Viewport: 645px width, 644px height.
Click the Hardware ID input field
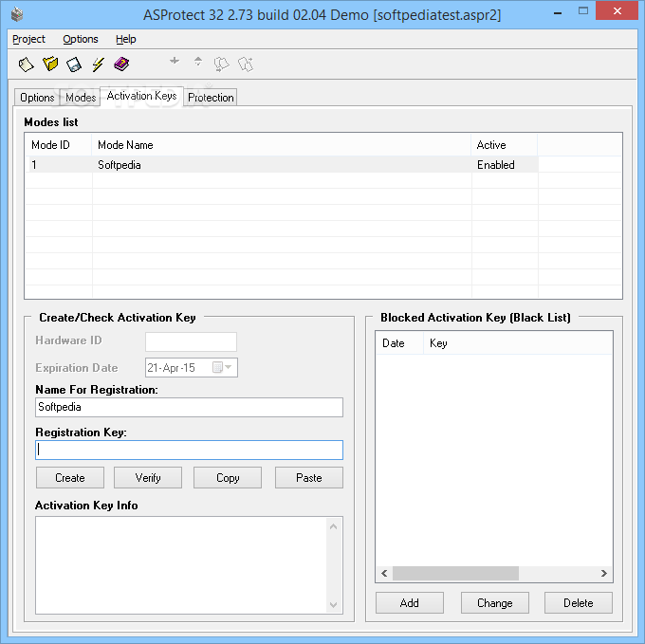click(191, 341)
